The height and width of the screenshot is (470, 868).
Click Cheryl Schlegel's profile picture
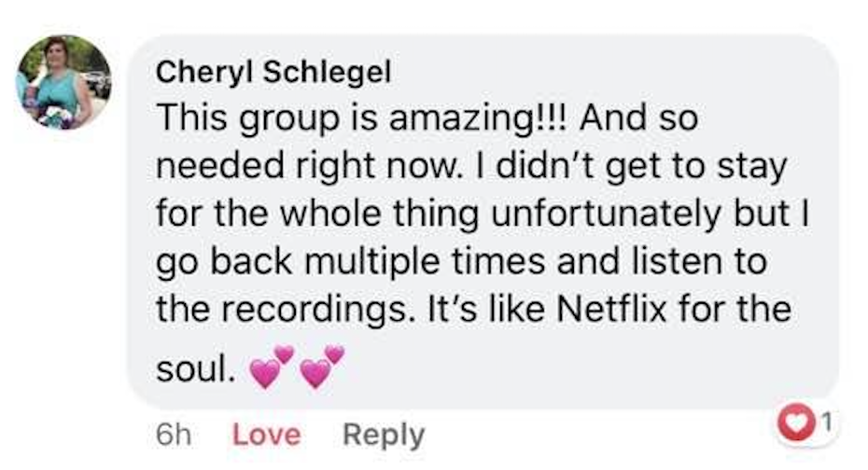(x=63, y=82)
